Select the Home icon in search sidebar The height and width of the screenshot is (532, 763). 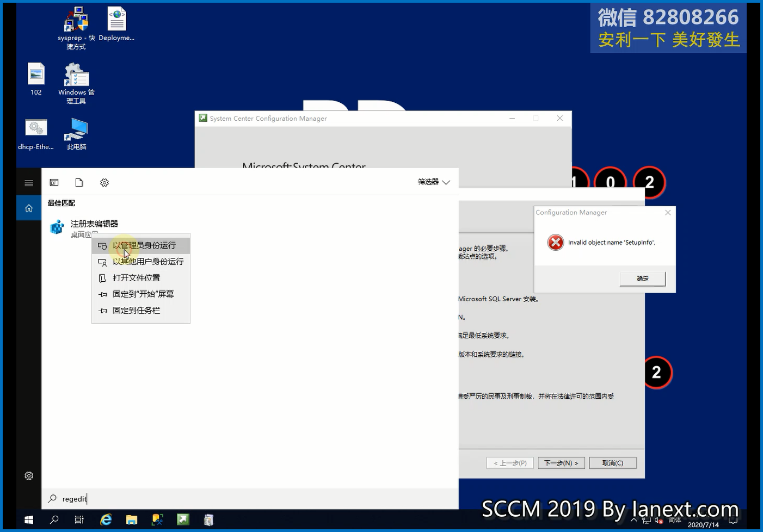(x=29, y=208)
